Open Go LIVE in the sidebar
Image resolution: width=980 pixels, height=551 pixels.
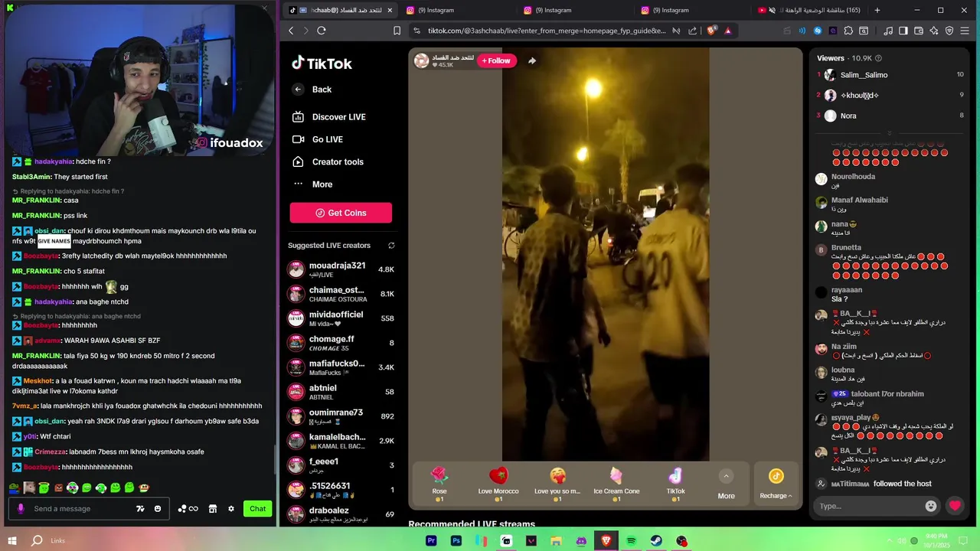tap(318, 139)
